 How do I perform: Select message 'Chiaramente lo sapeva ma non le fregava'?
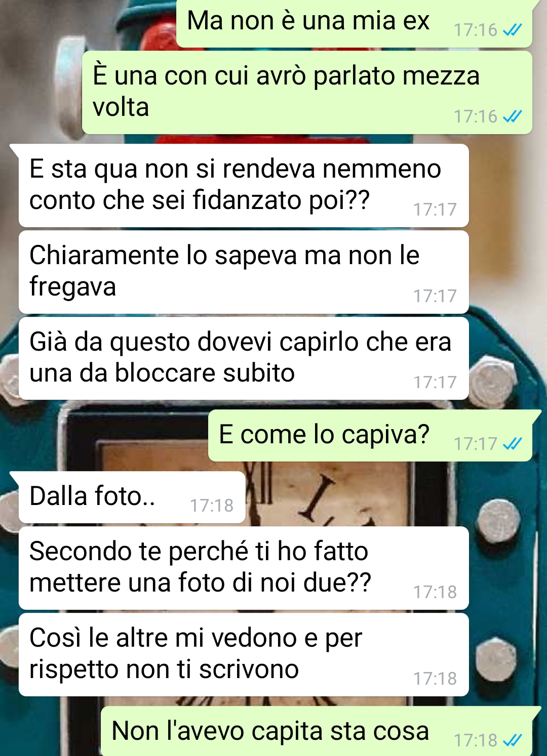point(244,272)
